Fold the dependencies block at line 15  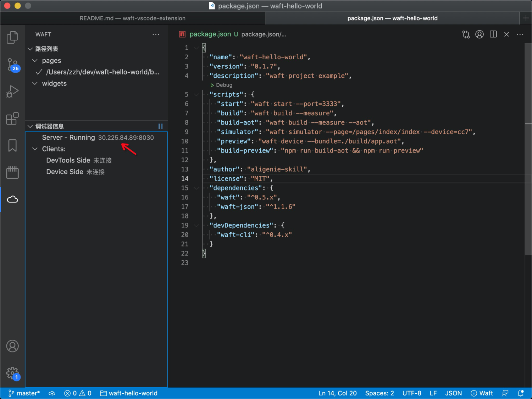196,188
